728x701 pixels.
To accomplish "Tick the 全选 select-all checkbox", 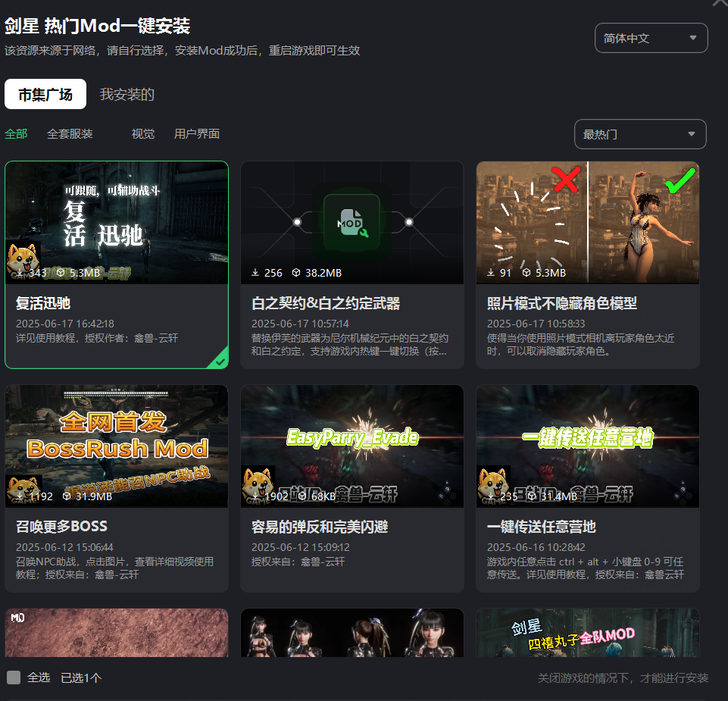I will [14, 678].
